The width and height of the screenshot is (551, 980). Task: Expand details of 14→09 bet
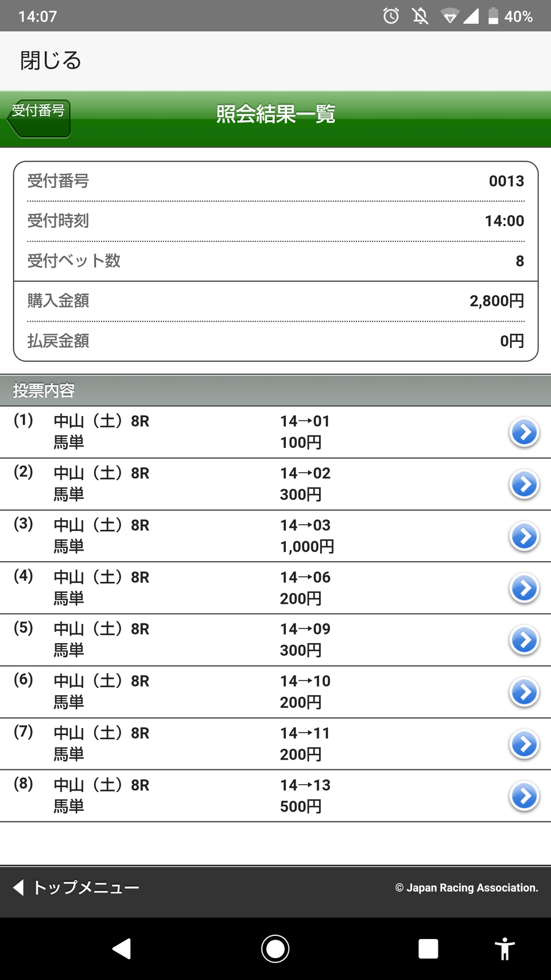[524, 641]
